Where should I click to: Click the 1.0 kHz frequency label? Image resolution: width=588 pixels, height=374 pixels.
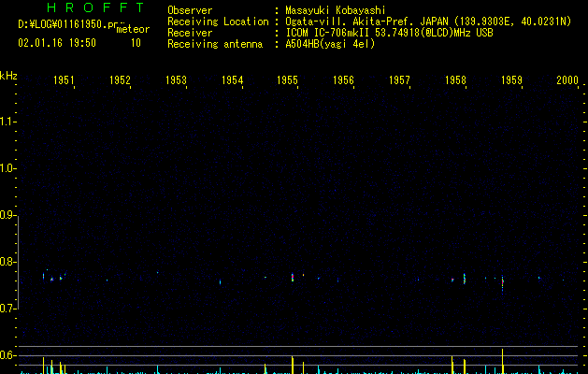7,168
